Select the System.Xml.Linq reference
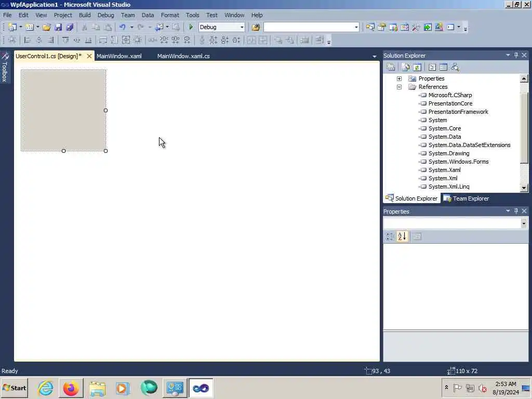The height and width of the screenshot is (399, 532). (x=449, y=187)
